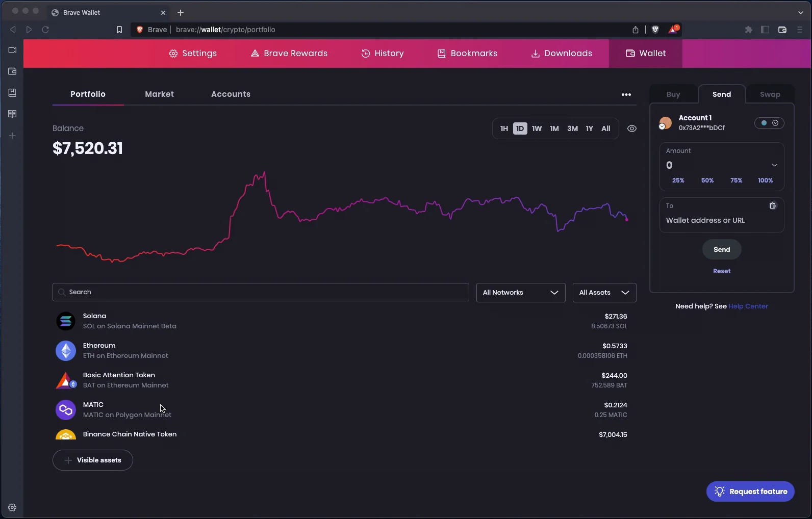Toggle the account network selector switch
This screenshot has width=812, height=519.
(x=769, y=123)
